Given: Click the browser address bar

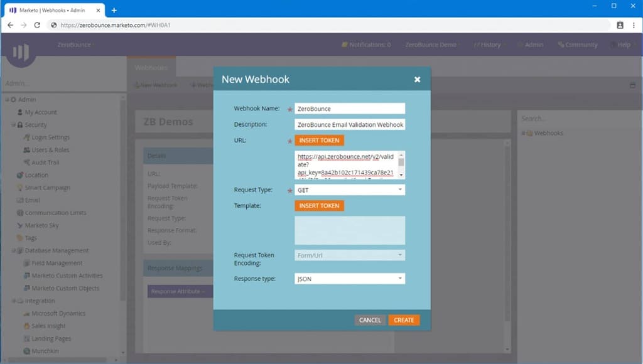Looking at the screenshot, I should [x=328, y=25].
